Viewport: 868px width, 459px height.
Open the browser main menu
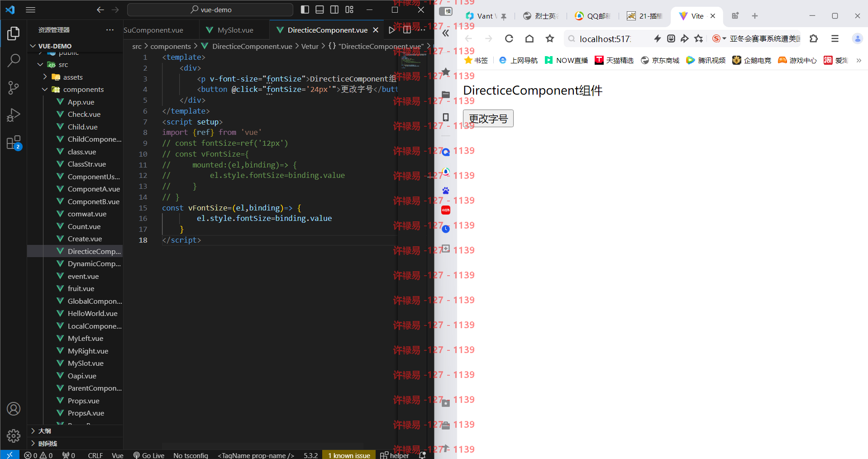[835, 39]
